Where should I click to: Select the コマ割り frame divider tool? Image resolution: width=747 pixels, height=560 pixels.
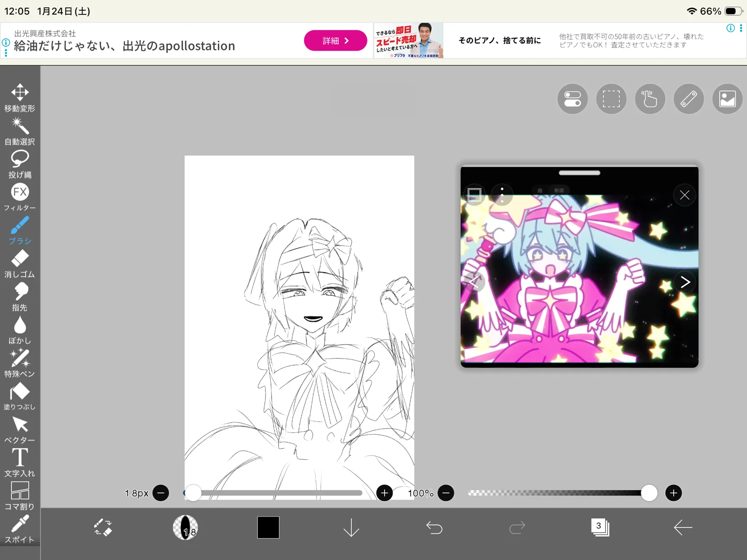tap(20, 496)
